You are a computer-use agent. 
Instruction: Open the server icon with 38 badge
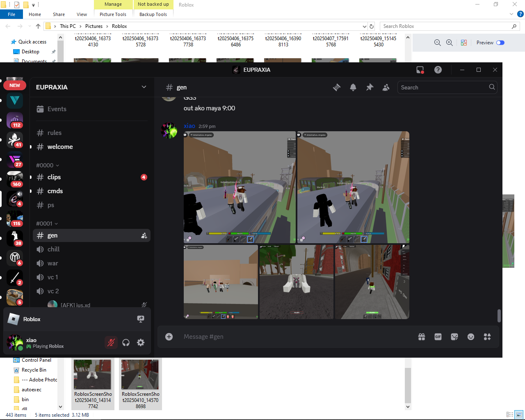tap(15, 238)
